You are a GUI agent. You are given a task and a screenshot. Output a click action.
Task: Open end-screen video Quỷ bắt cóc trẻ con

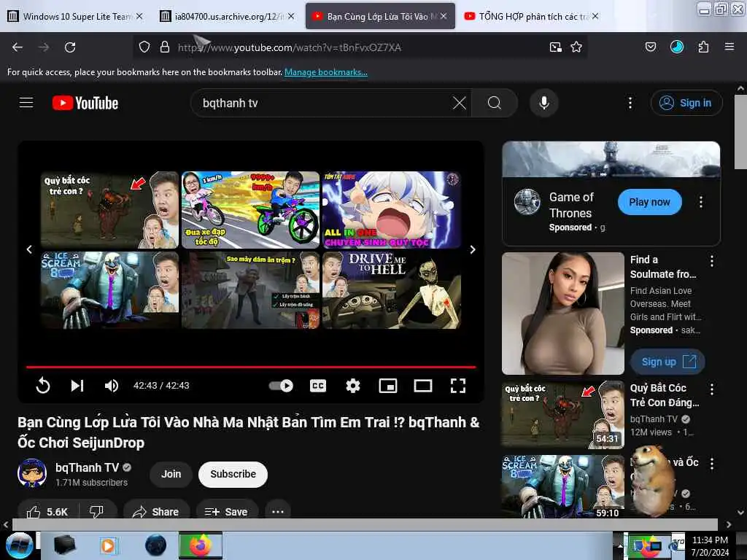point(109,210)
